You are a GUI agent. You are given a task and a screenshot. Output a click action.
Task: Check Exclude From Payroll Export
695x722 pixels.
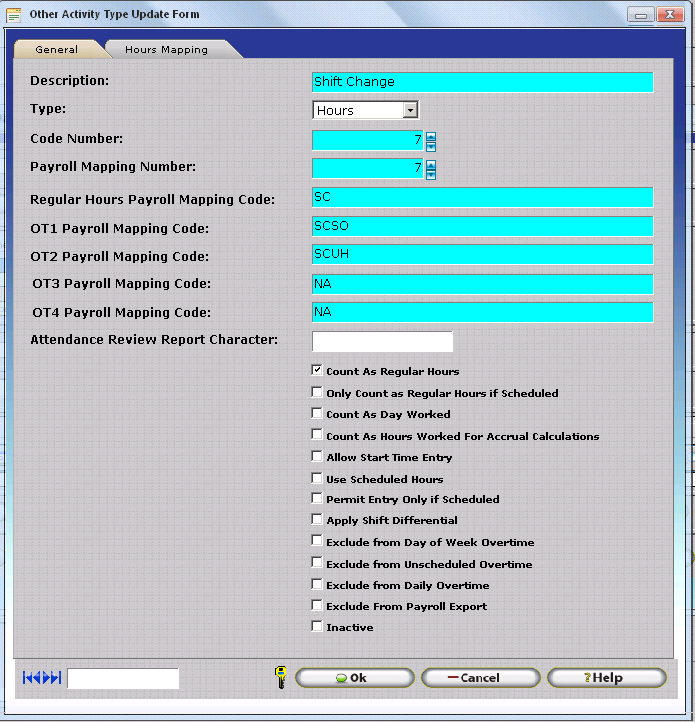point(317,606)
